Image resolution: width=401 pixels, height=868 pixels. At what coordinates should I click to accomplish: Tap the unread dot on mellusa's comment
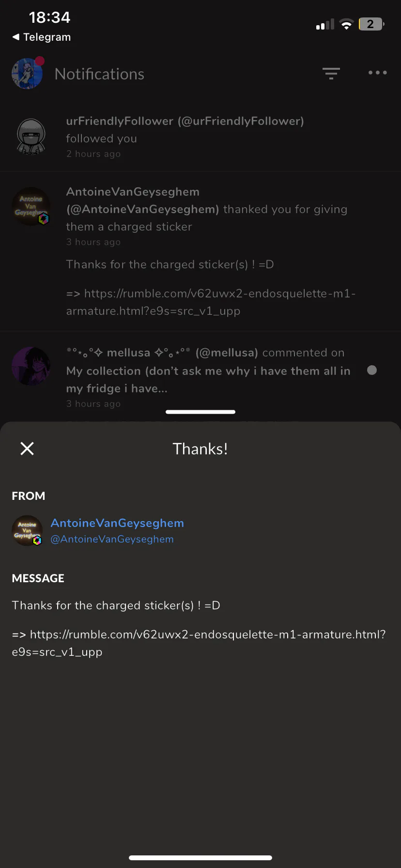tap(372, 371)
